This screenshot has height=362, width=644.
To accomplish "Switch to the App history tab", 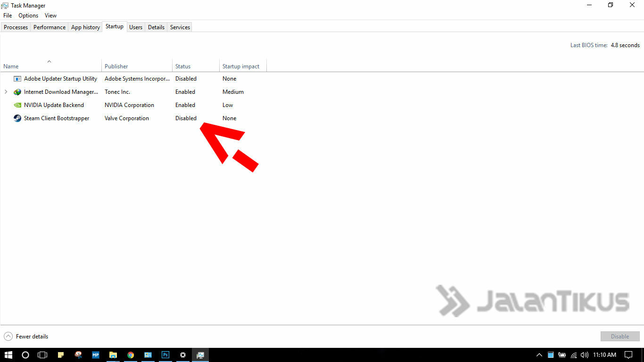I will click(x=85, y=27).
